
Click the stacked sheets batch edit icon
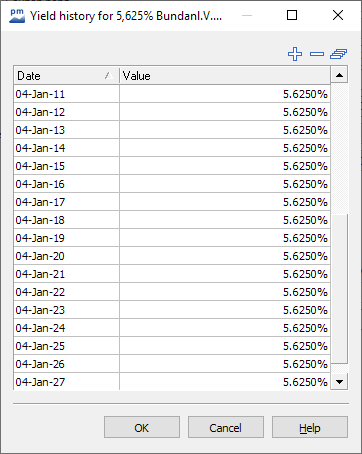(x=339, y=54)
